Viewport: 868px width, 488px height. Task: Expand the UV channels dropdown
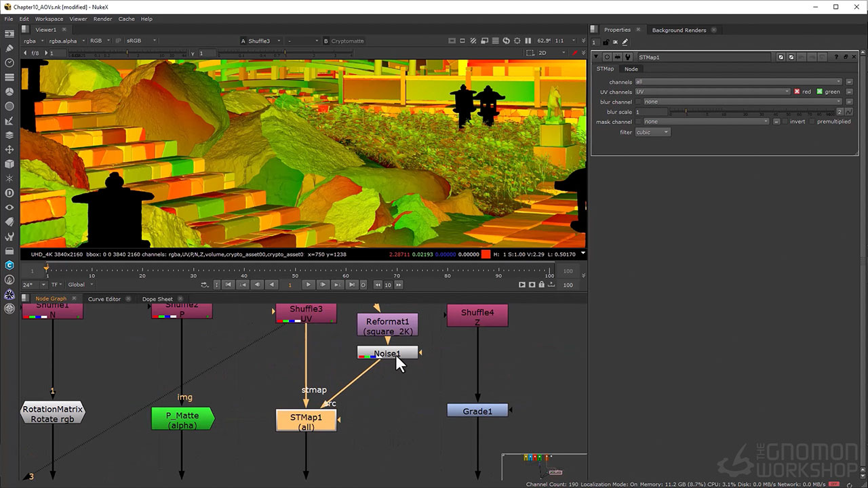coord(712,91)
